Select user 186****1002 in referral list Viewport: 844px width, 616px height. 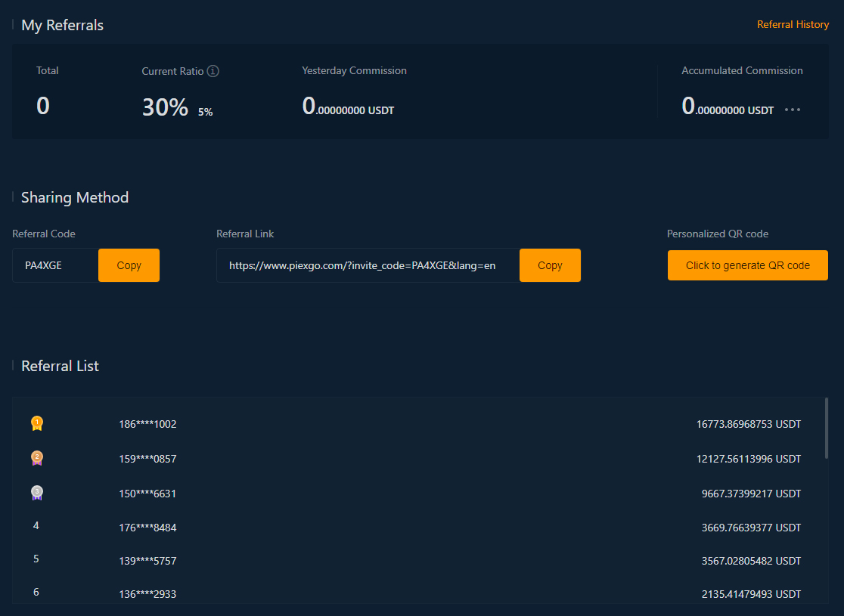[x=147, y=424]
